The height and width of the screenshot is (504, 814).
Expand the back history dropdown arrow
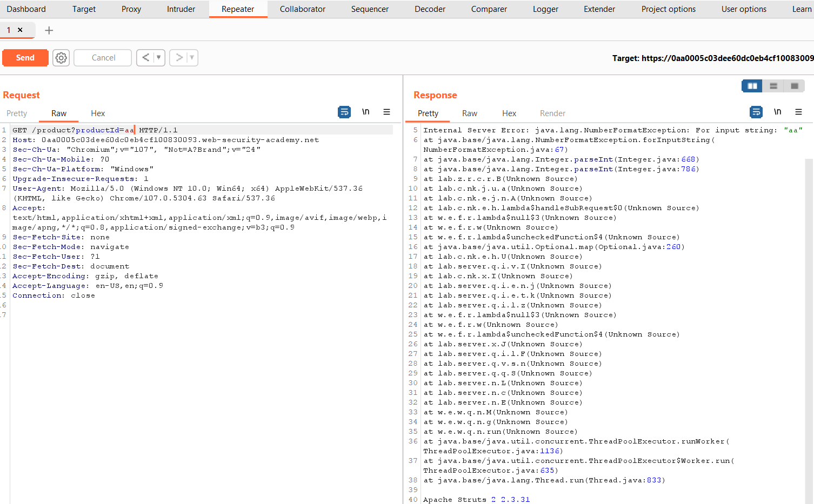(158, 58)
